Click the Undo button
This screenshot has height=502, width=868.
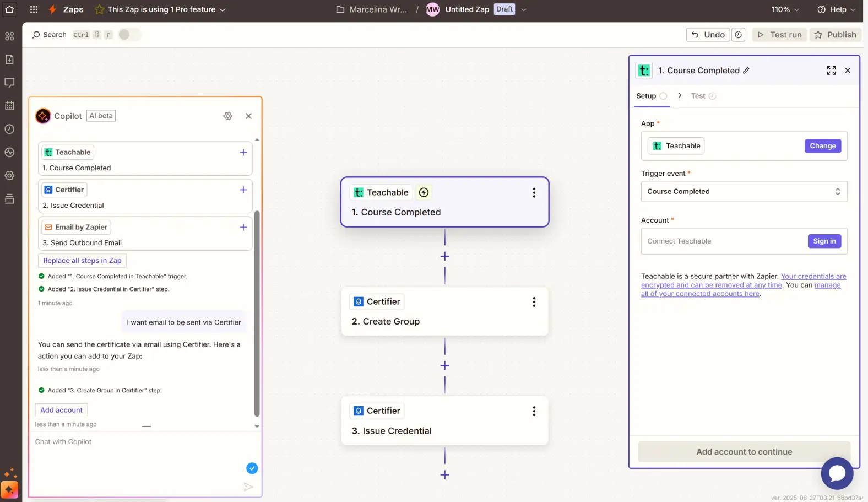[x=708, y=35]
